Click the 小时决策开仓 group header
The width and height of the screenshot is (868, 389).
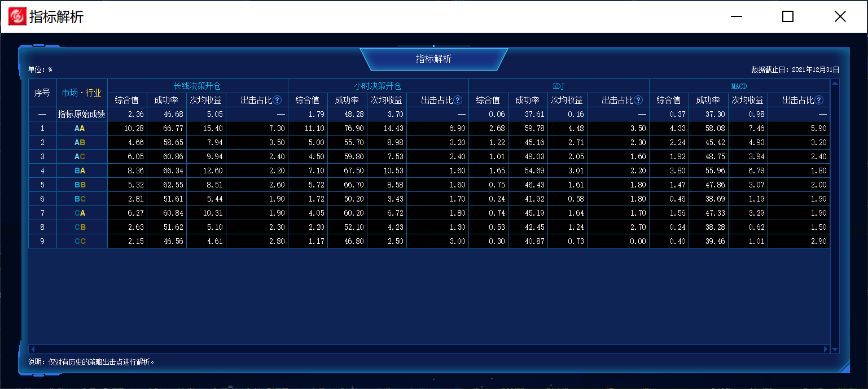pyautogui.click(x=378, y=86)
